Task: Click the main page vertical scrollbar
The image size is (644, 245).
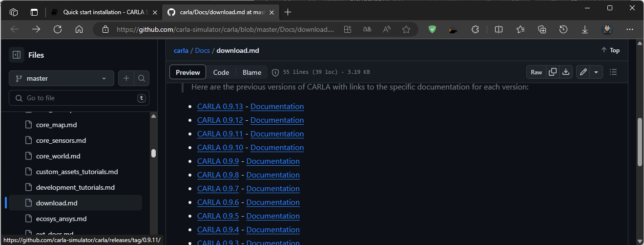Action: (640, 142)
